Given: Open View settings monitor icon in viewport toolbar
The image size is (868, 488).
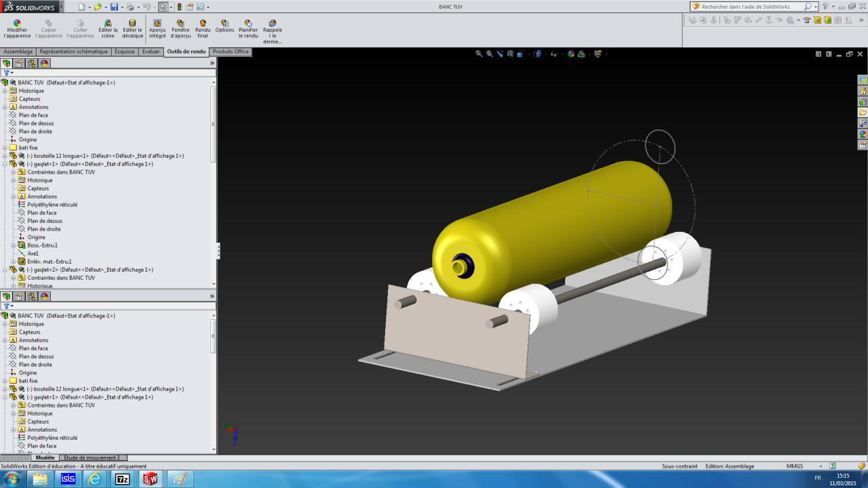Looking at the screenshot, I should pyautogui.click(x=597, y=54).
